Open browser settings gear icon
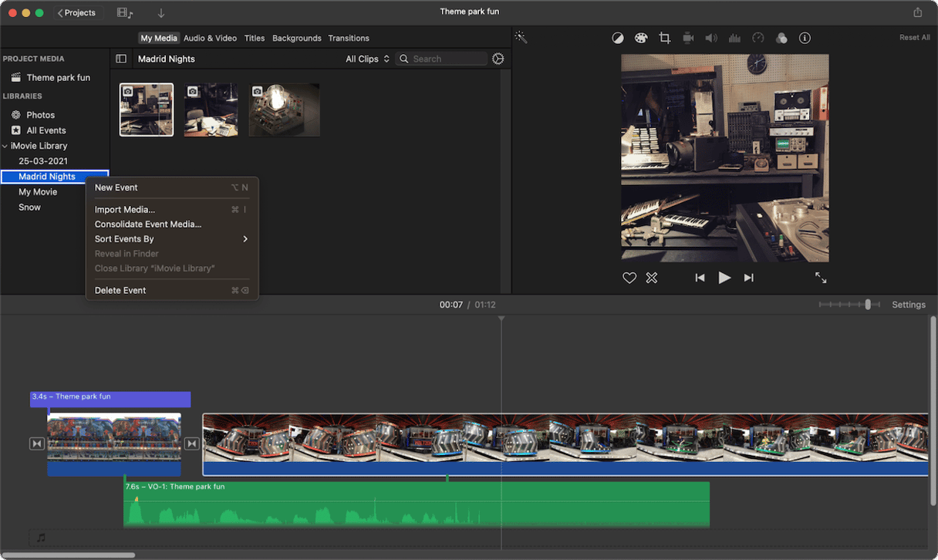 coord(498,59)
